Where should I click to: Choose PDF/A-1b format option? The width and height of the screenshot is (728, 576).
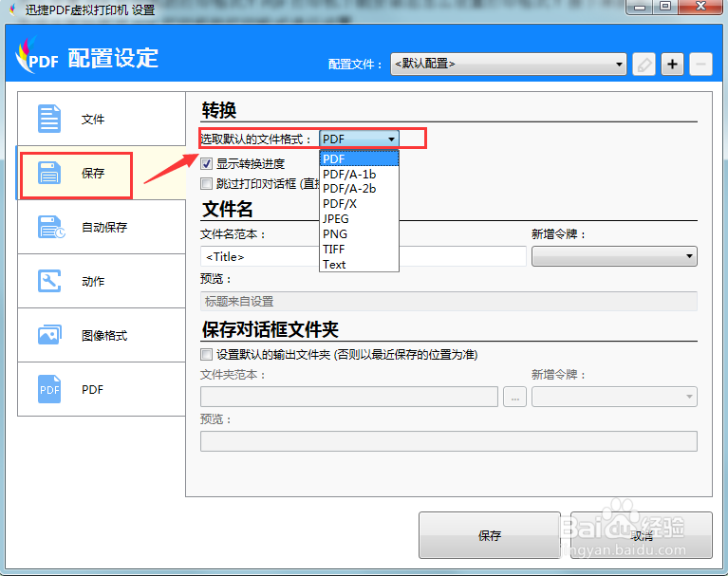pyautogui.click(x=359, y=174)
